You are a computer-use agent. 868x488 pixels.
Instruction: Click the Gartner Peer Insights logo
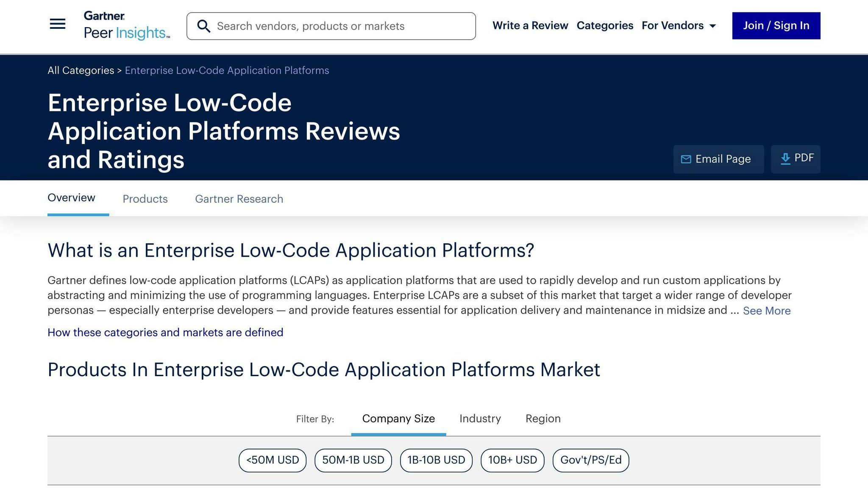126,25
